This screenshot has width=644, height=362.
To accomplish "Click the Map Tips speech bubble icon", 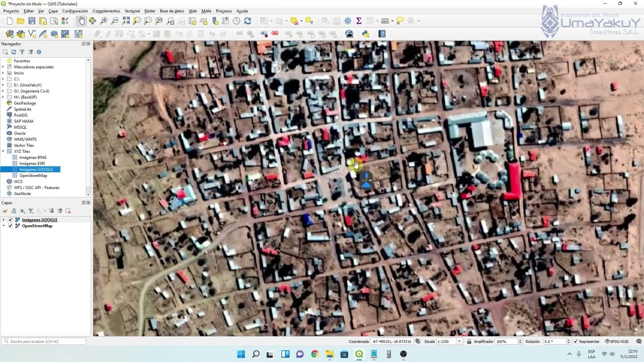I will click(400, 21).
